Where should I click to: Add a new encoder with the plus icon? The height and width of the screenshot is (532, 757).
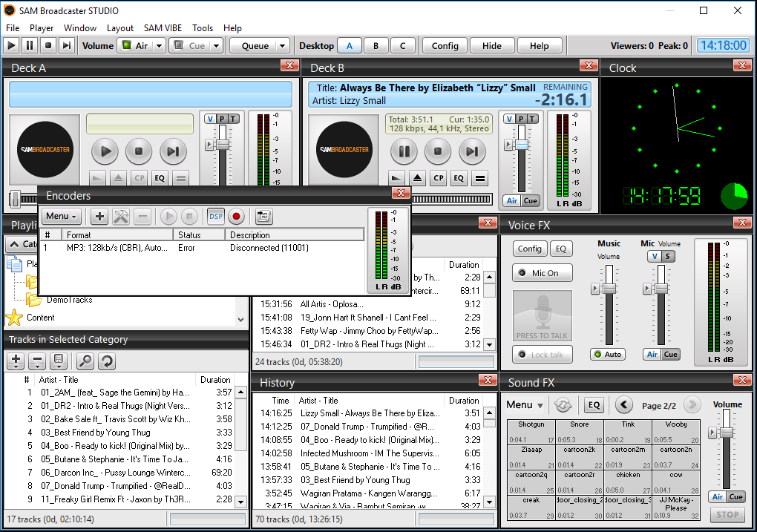pos(99,216)
